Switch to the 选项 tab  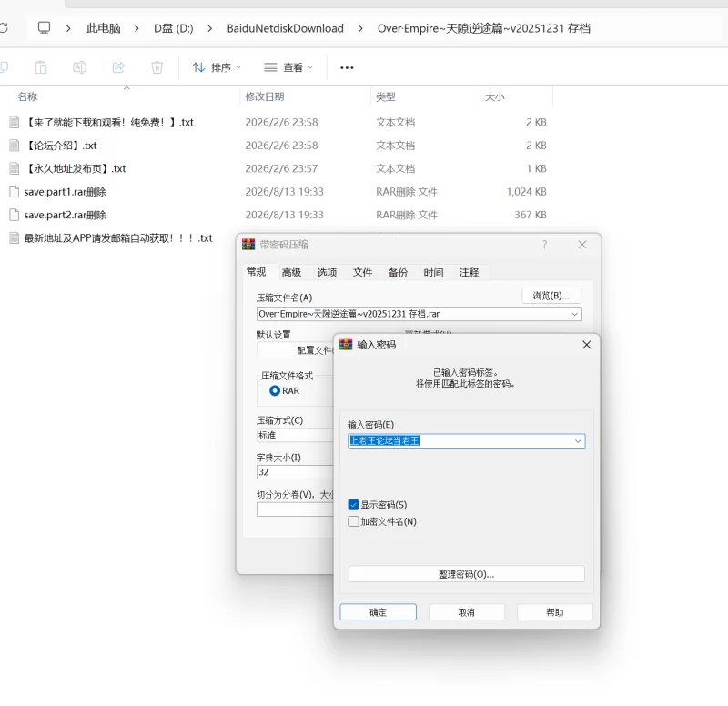tap(327, 272)
